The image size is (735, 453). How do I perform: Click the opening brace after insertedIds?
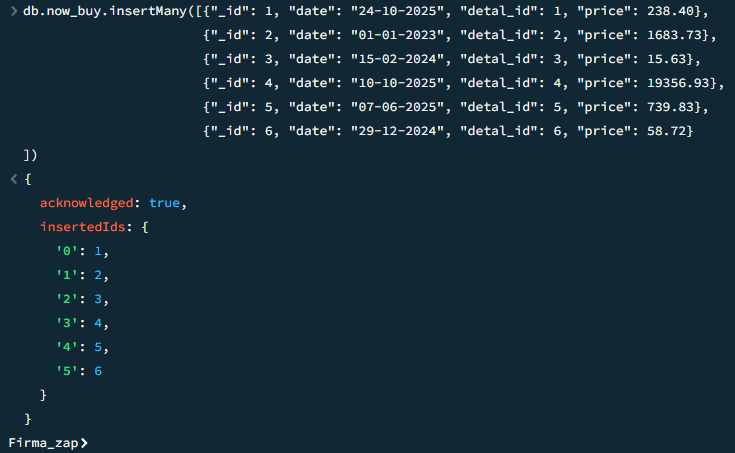click(145, 227)
